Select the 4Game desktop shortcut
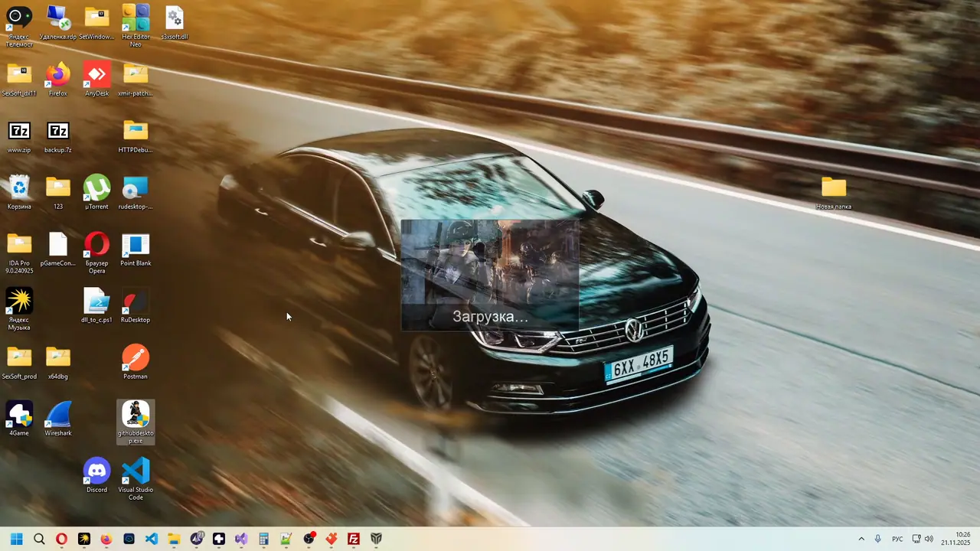This screenshot has width=980, height=551. tap(19, 419)
